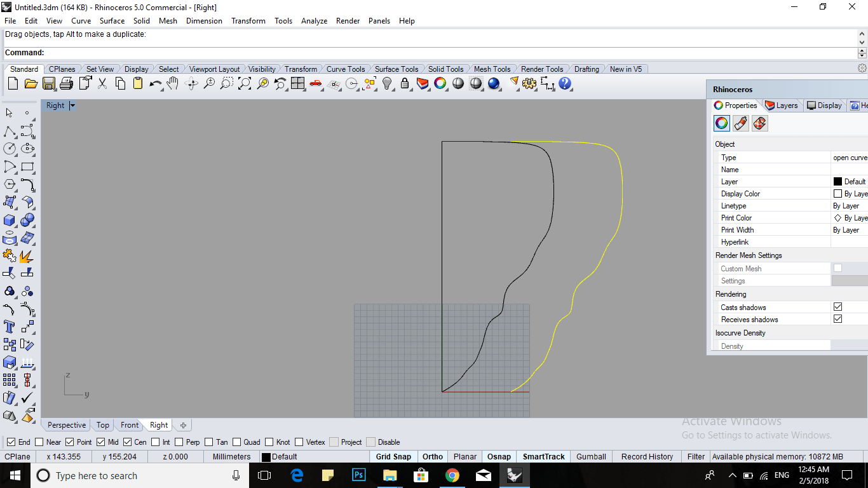Open the Print Color dropdown
This screenshot has height=488, width=868.
coord(850,218)
